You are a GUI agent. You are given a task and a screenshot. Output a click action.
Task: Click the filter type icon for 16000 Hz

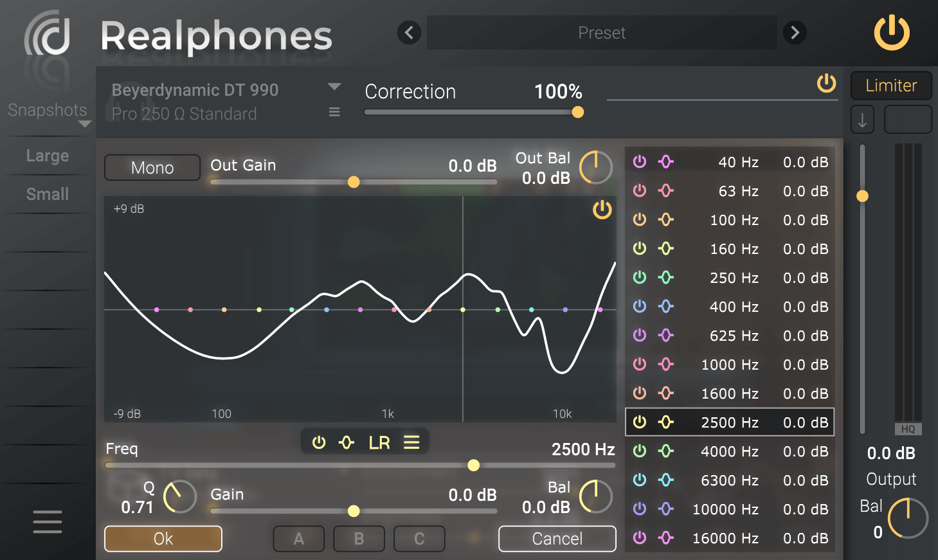pyautogui.click(x=666, y=537)
